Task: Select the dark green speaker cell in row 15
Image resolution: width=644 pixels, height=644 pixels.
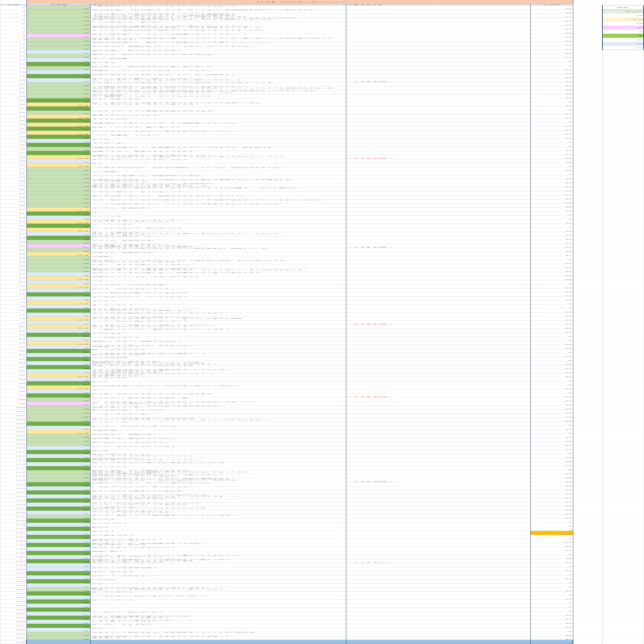Action: (58, 64)
